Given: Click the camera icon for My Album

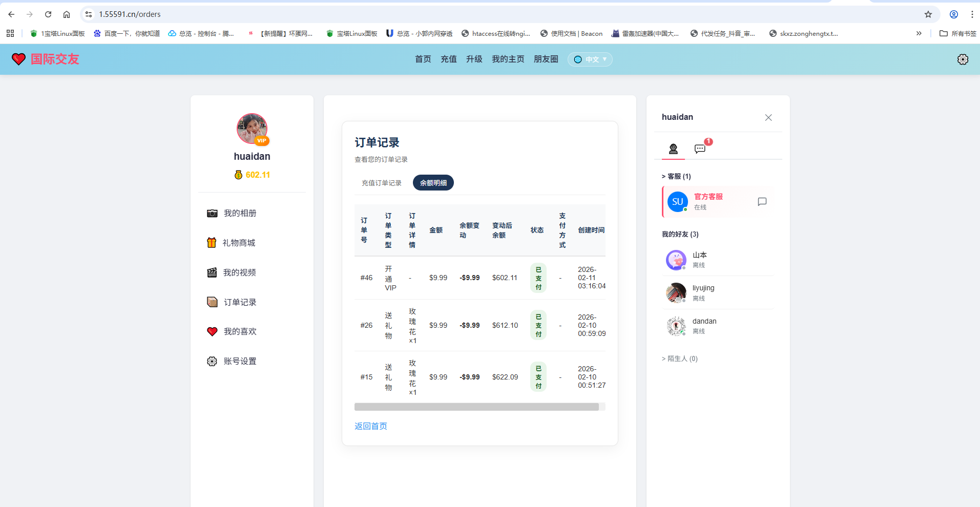Looking at the screenshot, I should coord(212,213).
